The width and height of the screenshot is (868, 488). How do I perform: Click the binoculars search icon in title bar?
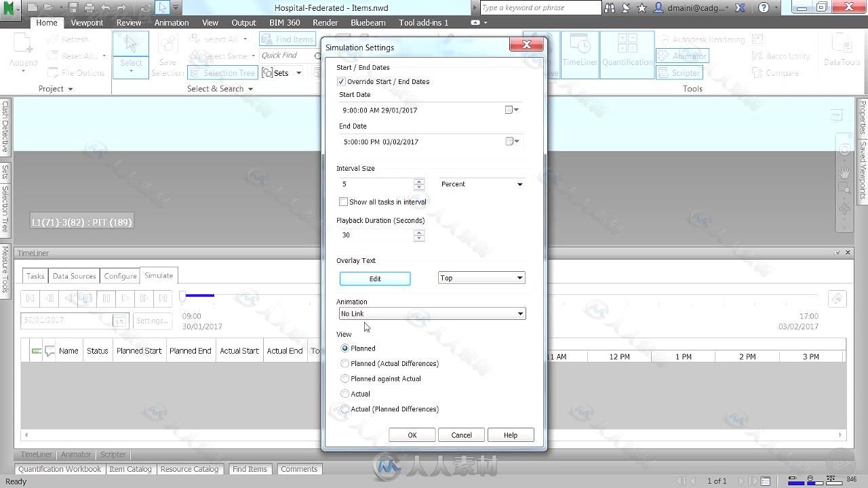coord(610,8)
